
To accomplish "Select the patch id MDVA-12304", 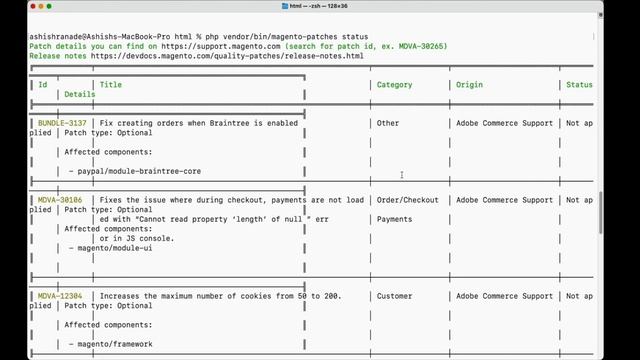I will pos(60,296).
